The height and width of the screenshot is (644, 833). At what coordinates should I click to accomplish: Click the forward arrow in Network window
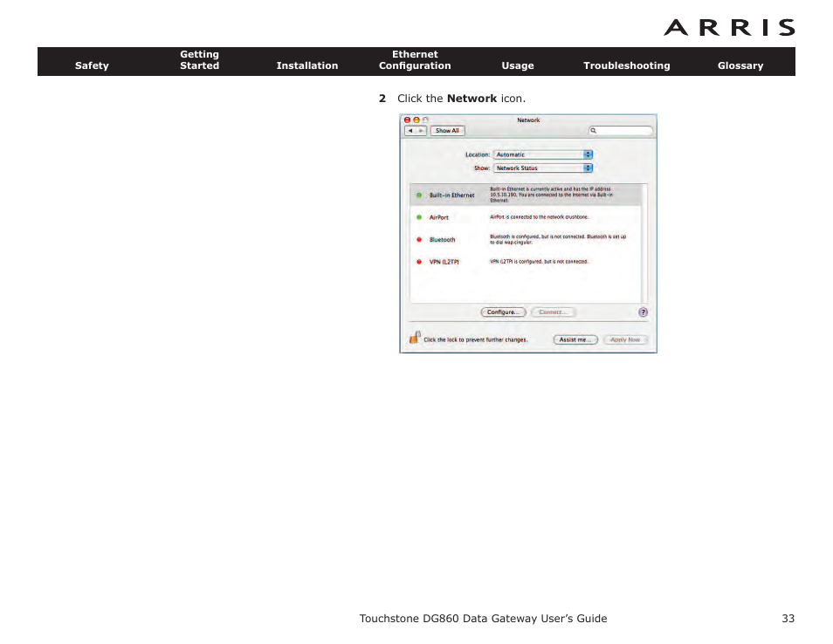click(421, 131)
